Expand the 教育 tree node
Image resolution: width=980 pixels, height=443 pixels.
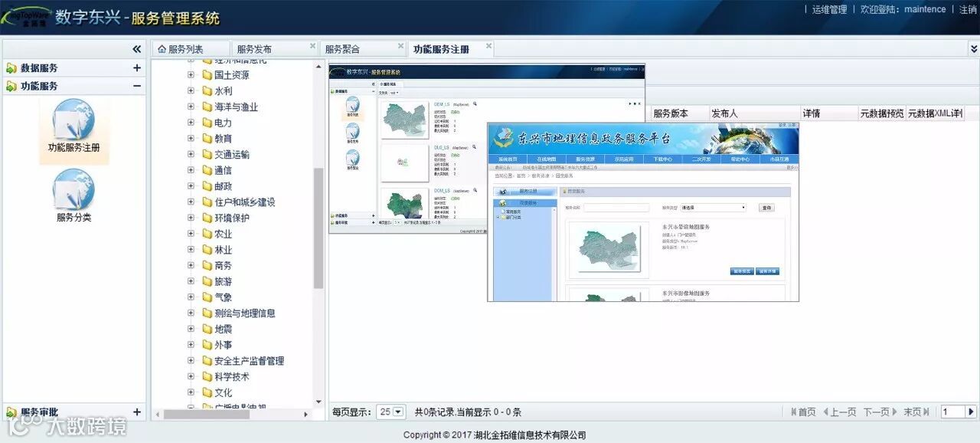pyautogui.click(x=191, y=139)
